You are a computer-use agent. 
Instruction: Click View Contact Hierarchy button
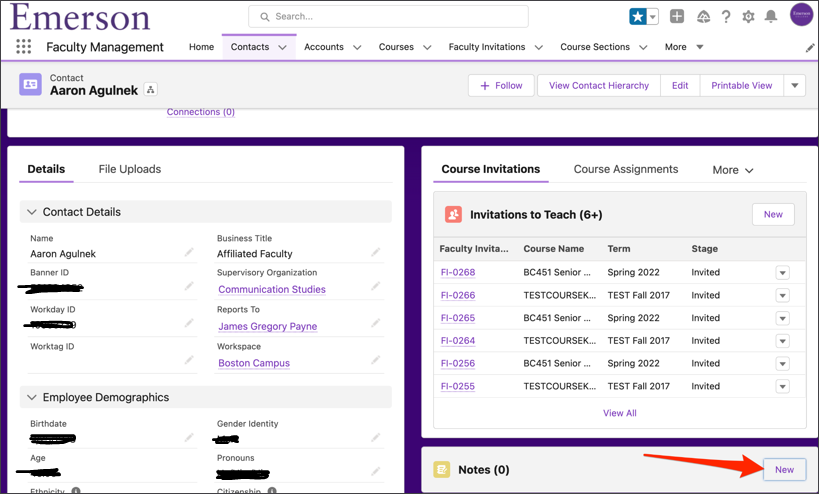(x=599, y=86)
